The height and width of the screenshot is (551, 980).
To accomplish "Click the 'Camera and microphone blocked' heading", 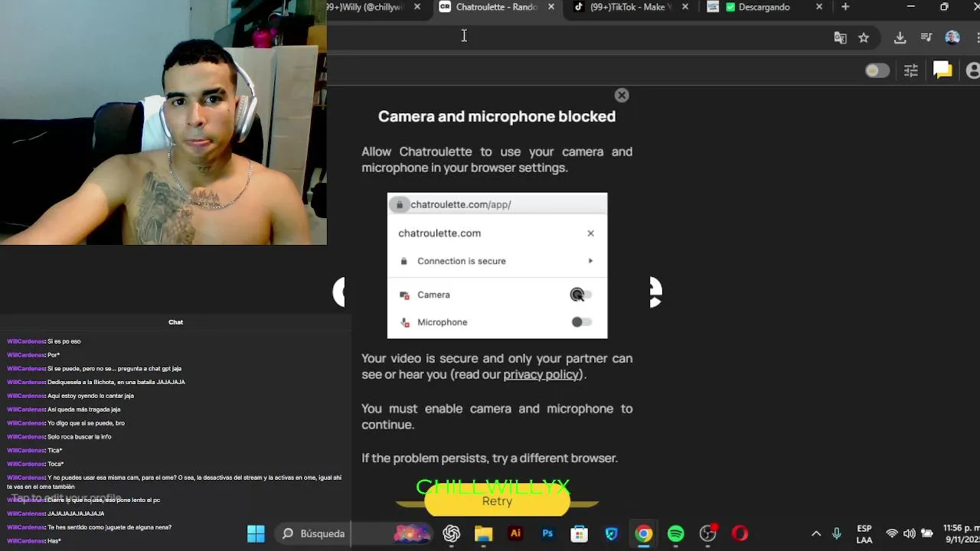I will (497, 116).
